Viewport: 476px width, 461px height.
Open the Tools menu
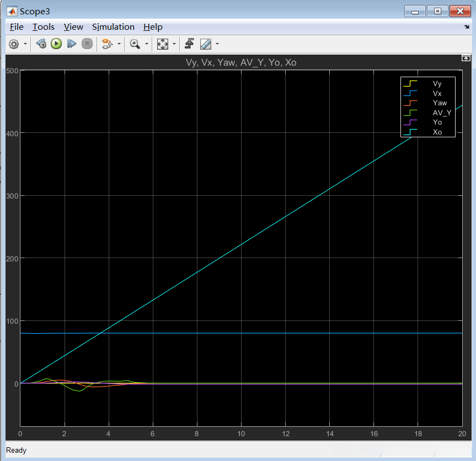coord(44,27)
